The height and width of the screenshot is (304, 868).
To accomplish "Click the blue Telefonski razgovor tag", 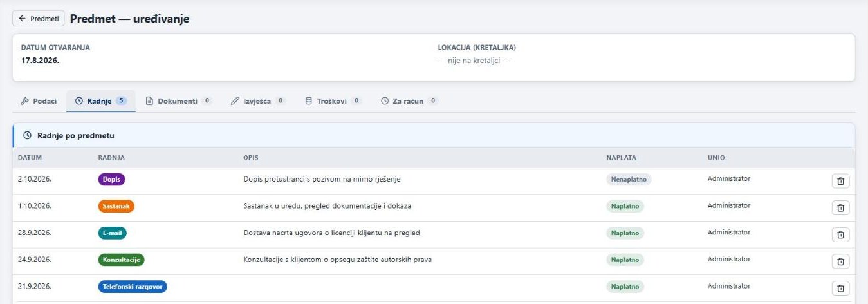I will coord(133,287).
